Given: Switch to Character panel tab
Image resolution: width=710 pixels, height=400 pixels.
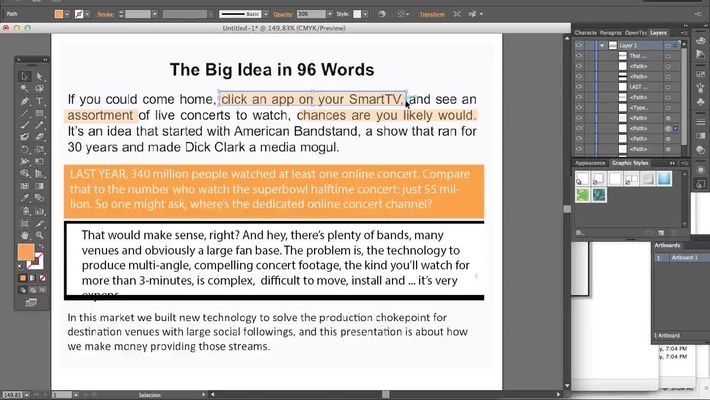Looking at the screenshot, I should [585, 33].
